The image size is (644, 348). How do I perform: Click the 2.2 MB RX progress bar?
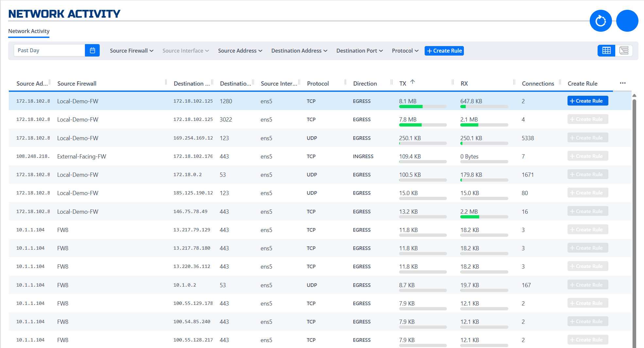(x=484, y=217)
